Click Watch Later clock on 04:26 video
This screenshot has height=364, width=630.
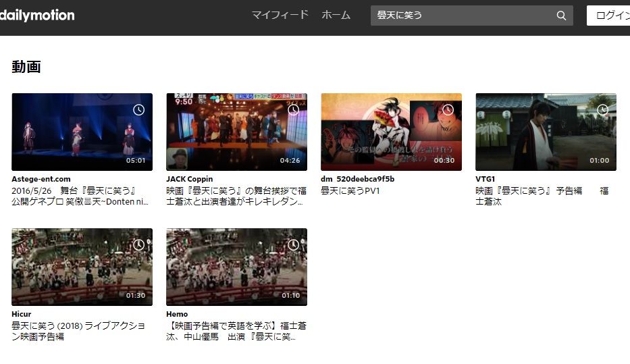pos(293,109)
